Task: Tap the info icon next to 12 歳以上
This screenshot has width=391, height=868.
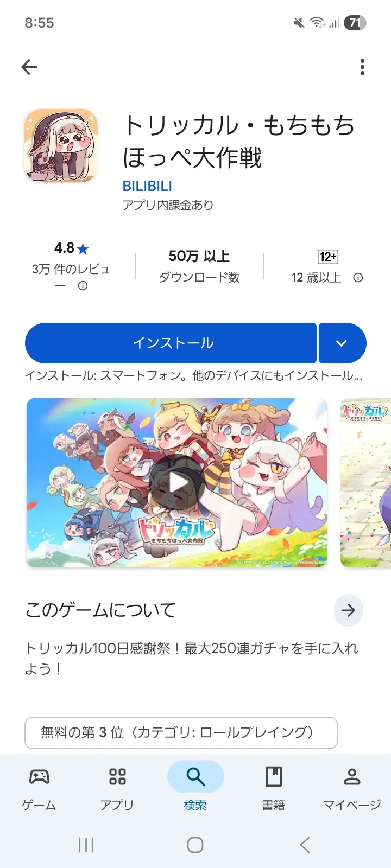Action: [358, 278]
